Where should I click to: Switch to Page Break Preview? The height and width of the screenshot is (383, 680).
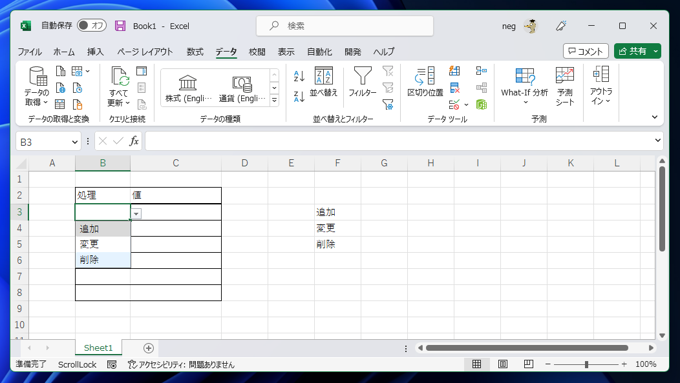[x=528, y=364]
